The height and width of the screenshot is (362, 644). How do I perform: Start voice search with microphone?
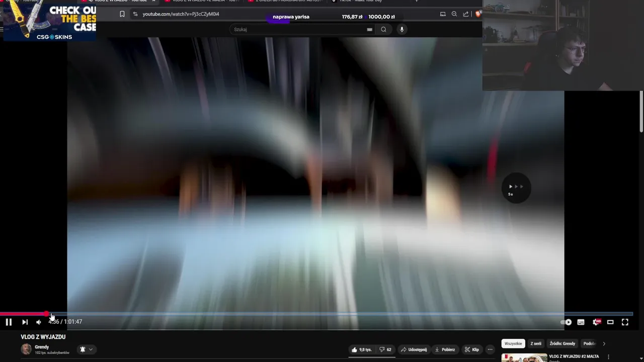(401, 29)
